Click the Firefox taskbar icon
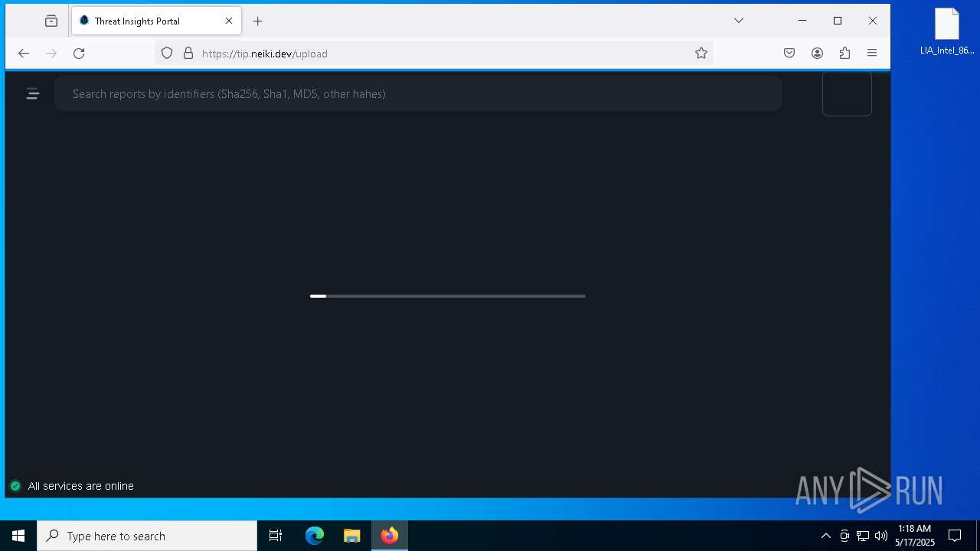This screenshot has height=551, width=980. coord(390,536)
